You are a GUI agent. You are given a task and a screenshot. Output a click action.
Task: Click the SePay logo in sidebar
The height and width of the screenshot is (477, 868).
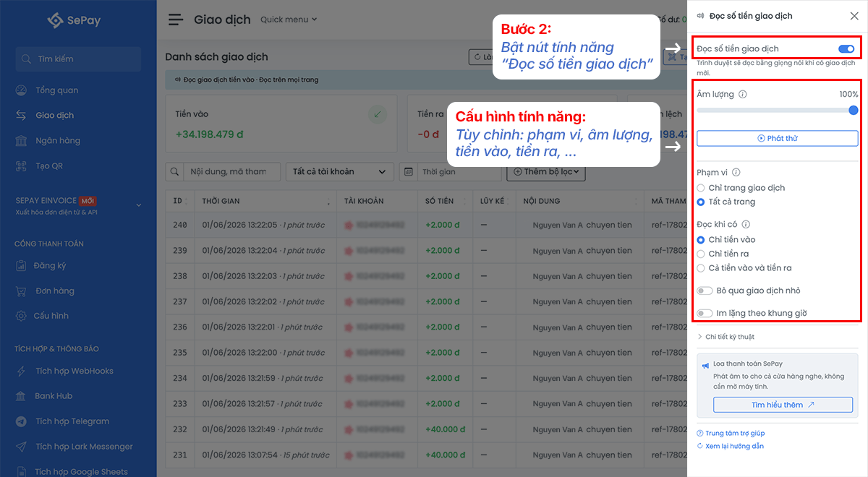[73, 20]
